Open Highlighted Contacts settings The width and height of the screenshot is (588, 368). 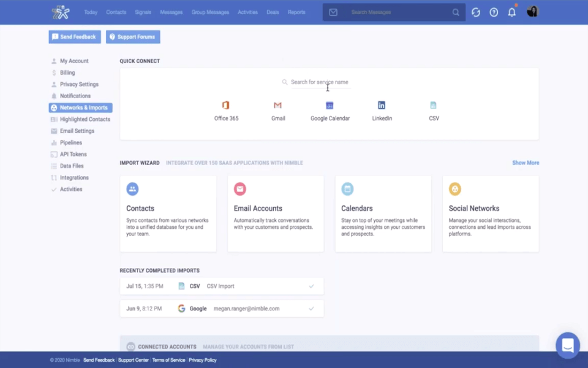tap(85, 119)
